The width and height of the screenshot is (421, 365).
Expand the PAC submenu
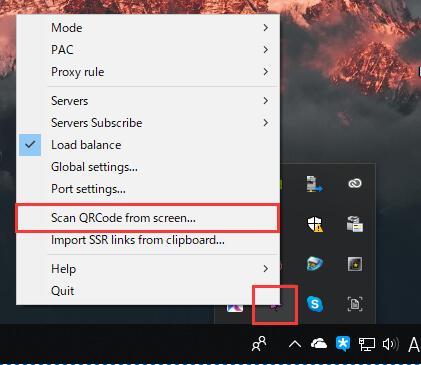click(x=148, y=50)
